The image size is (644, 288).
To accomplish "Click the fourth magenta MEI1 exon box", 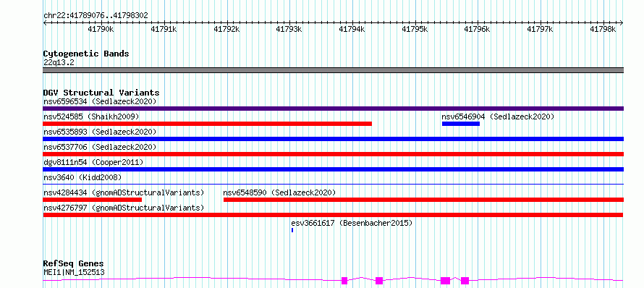I will [x=465, y=281].
